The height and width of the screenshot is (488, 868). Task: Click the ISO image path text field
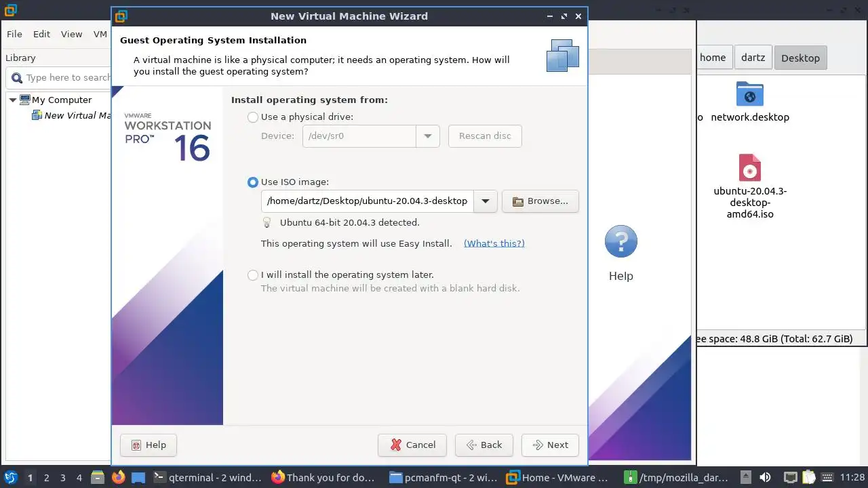(x=368, y=201)
